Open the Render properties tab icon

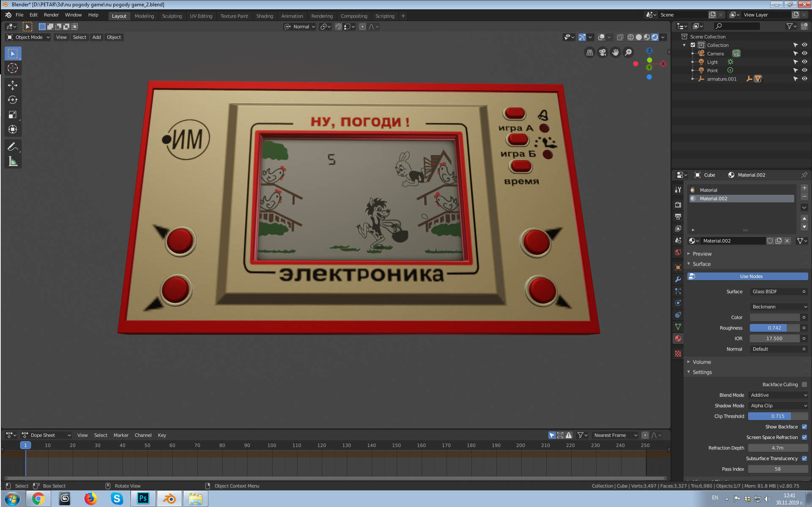[678, 204]
